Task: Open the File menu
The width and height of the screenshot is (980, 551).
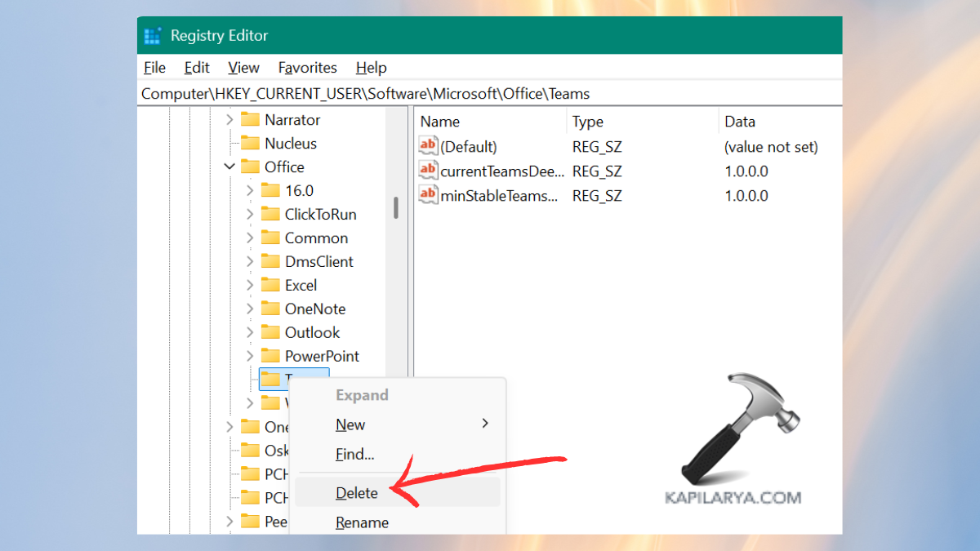Action: tap(154, 68)
